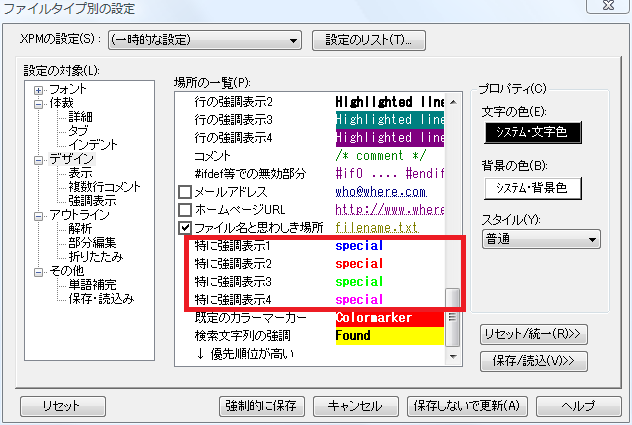The height and width of the screenshot is (425, 632).
Task: Select タブ in the settings tree
Action: coord(78,131)
